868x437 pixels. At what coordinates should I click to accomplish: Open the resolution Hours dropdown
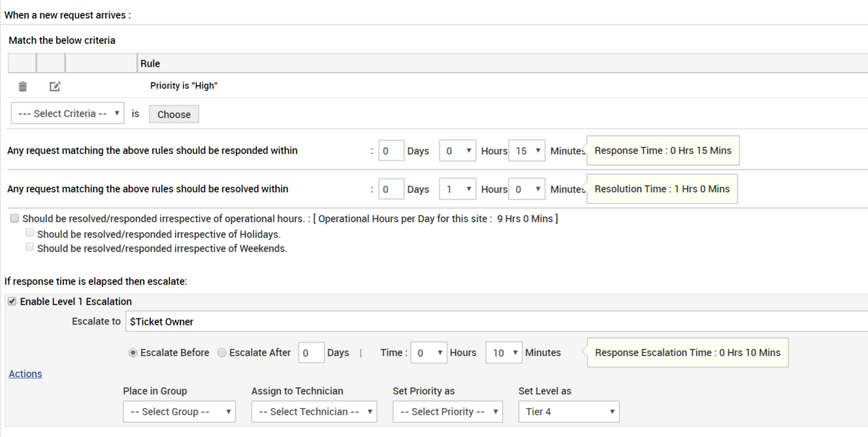point(457,189)
